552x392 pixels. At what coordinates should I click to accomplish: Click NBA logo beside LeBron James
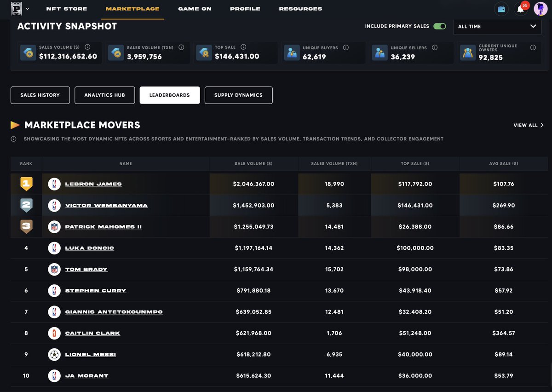pos(55,184)
